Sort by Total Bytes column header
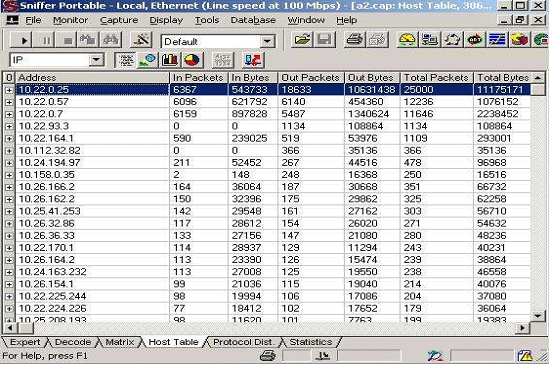The image size is (549, 365). (x=503, y=77)
